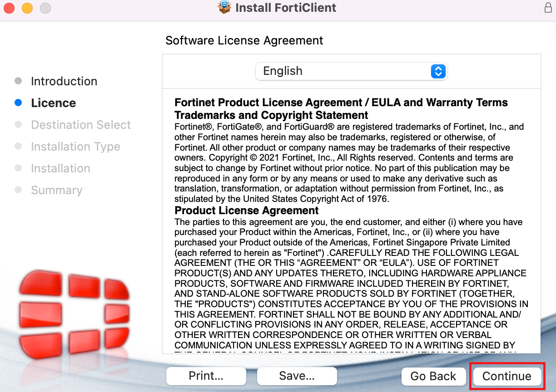Screen dimensions: 556x392
Task: Click the installer package icon beside the title
Action: pyautogui.click(x=224, y=8)
